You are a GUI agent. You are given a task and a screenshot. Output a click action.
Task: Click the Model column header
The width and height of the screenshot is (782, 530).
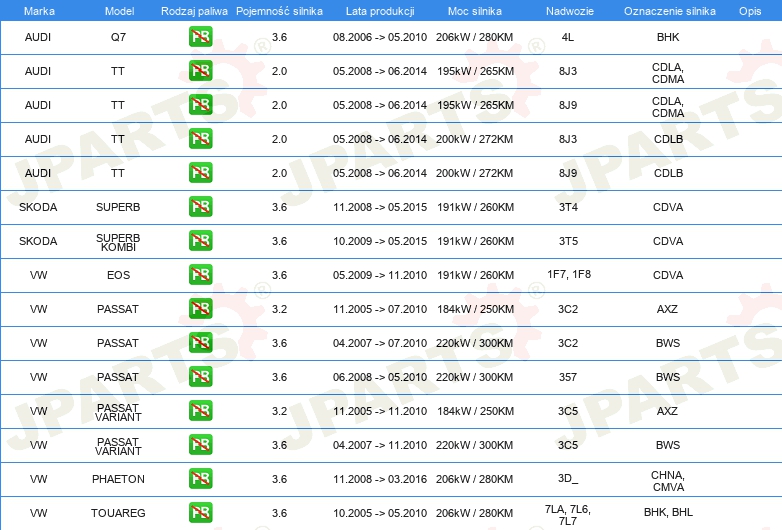pyautogui.click(x=119, y=11)
